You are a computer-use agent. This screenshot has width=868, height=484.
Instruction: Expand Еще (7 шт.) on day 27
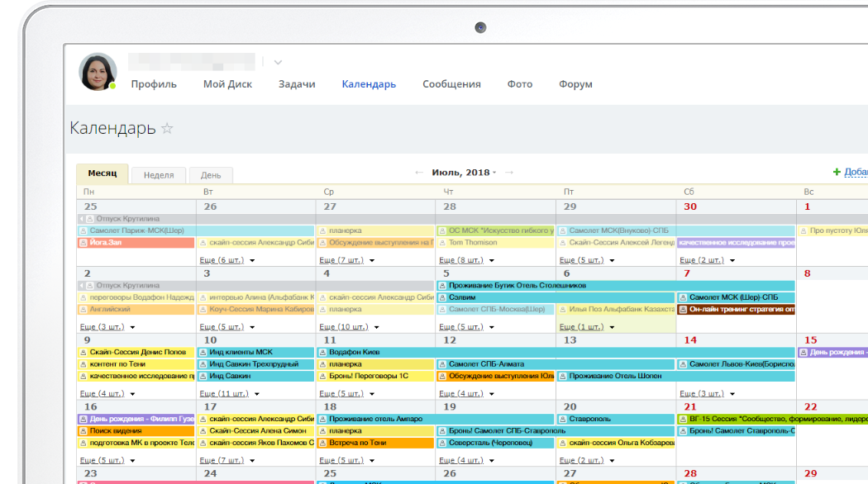347,260
